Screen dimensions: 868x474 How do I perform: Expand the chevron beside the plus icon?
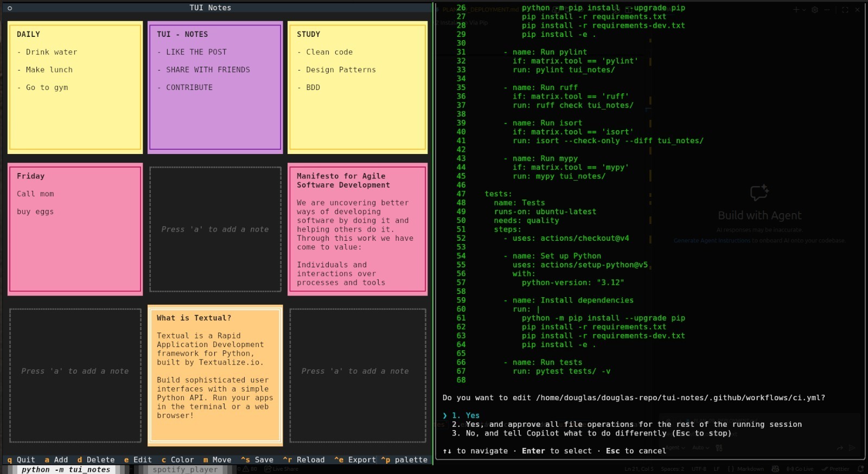[804, 10]
